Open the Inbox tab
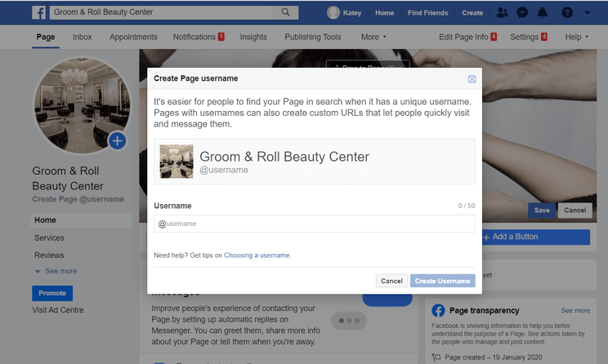This screenshot has height=364, width=608. click(83, 37)
